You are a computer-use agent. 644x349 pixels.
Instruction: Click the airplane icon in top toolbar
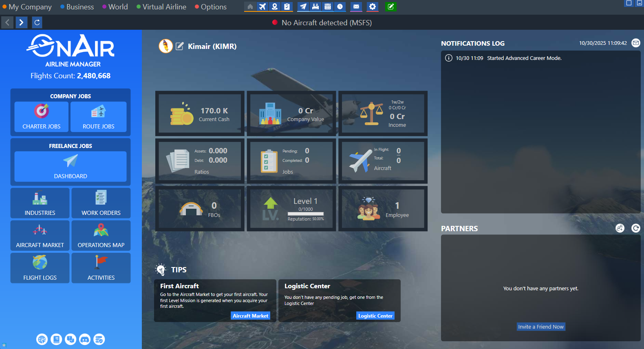point(262,7)
